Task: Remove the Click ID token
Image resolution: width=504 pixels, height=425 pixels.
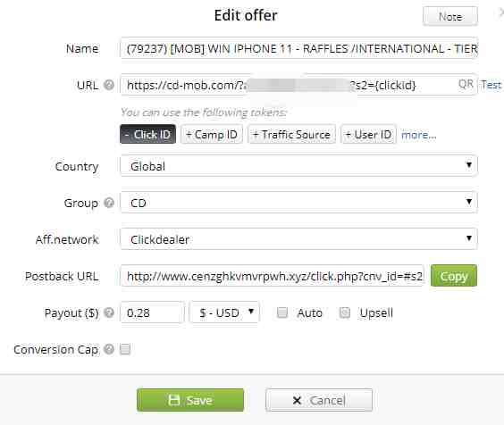Action: click(147, 134)
